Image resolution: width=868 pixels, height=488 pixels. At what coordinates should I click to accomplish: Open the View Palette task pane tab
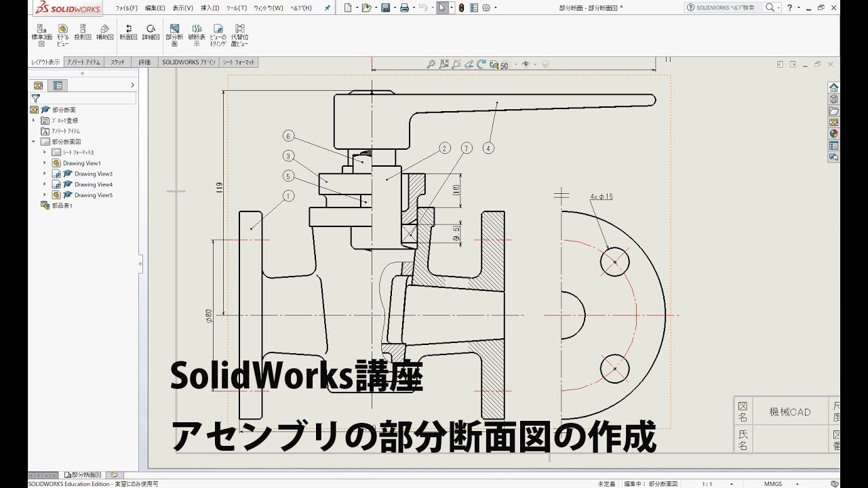point(834,122)
